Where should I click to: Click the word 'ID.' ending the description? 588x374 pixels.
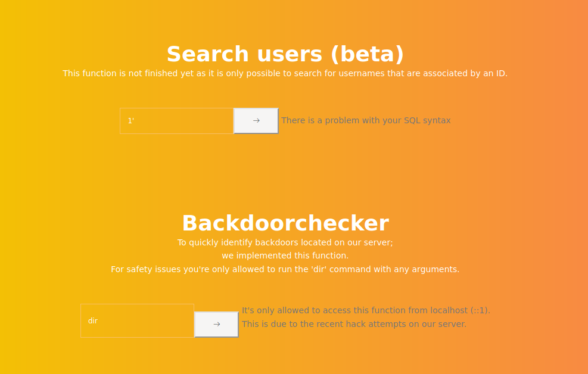coord(502,73)
